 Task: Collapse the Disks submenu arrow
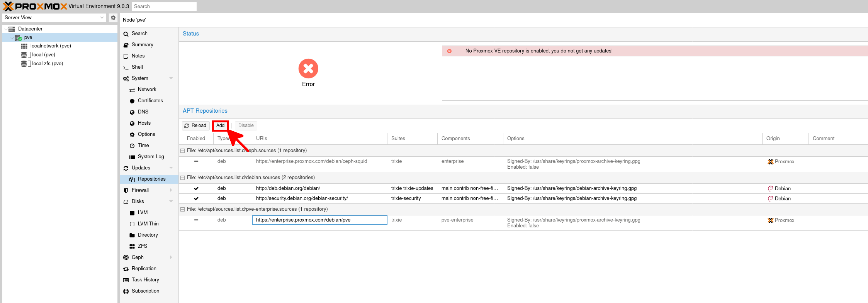point(171,201)
